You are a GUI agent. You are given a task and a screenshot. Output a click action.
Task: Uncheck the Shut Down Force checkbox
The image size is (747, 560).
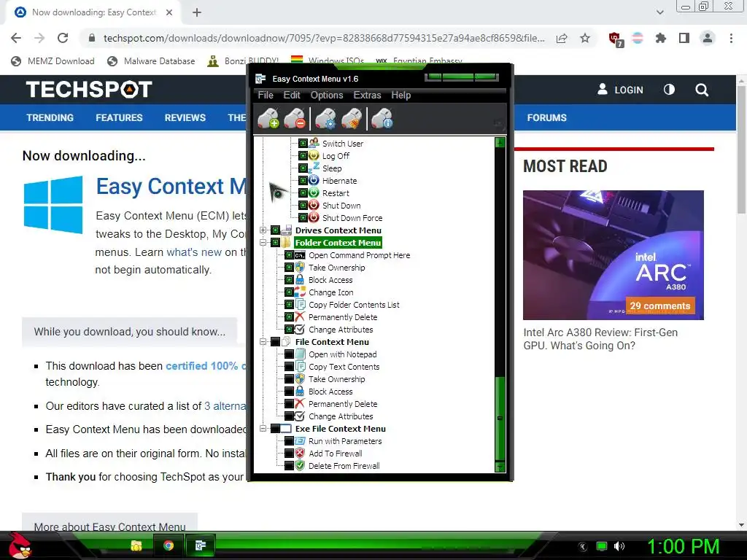tap(303, 217)
